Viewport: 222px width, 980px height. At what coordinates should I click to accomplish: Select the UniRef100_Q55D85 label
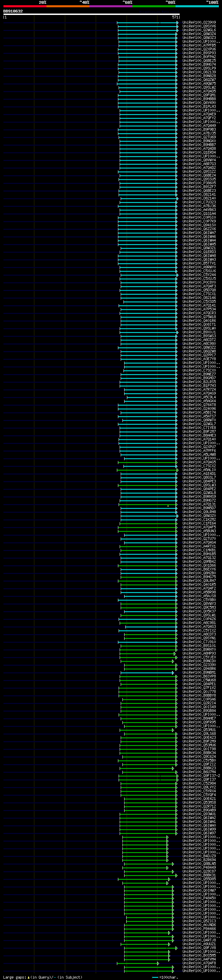[x=199, y=879]
